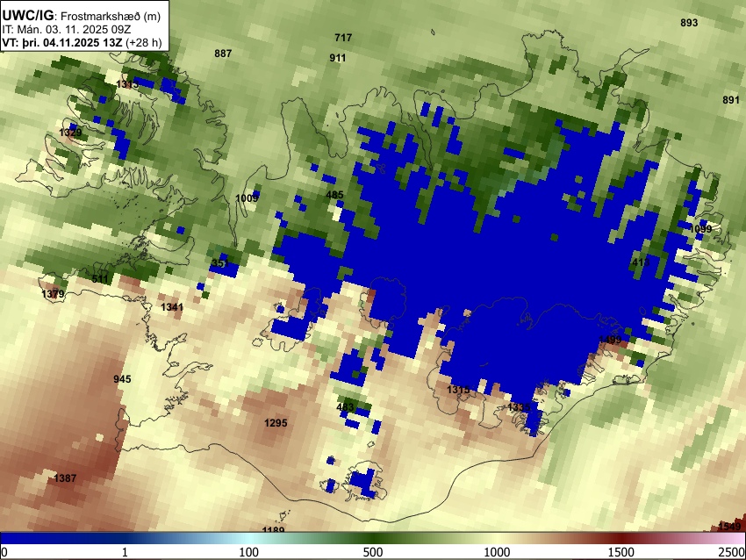Image resolution: width=746 pixels, height=560 pixels.
Task: Select the 1335 map value
Action: [x=519, y=407]
